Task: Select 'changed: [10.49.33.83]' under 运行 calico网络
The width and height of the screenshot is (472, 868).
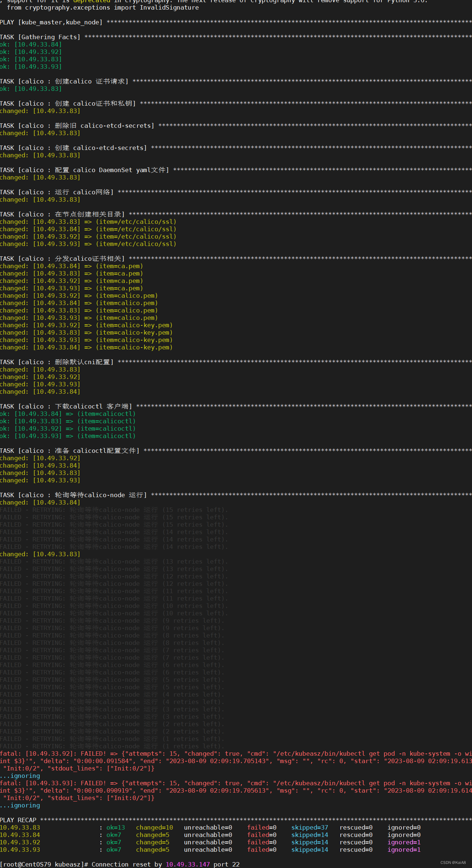Action: click(x=40, y=199)
